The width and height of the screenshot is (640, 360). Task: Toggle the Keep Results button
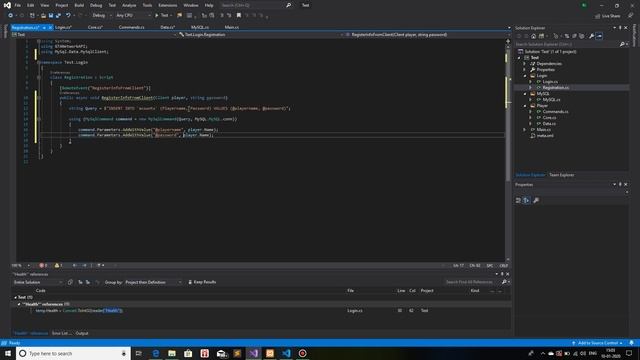point(202,282)
